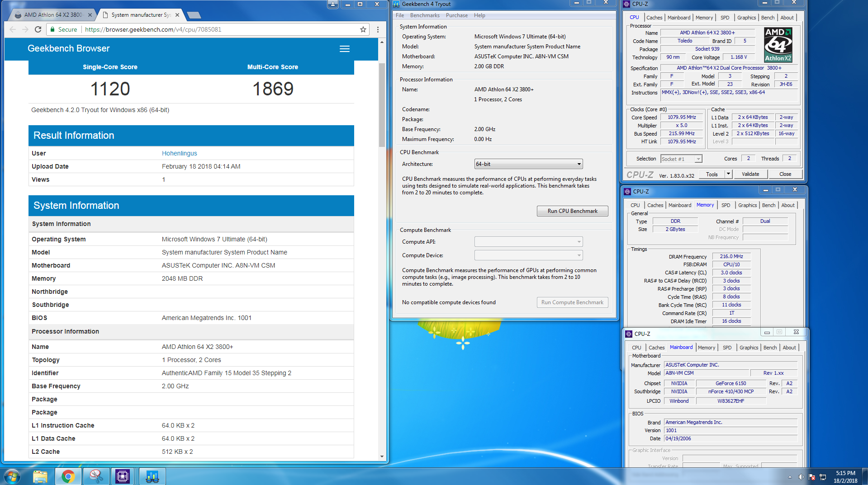
Task: Click the top CPU-Z window title icon
Action: point(626,4)
